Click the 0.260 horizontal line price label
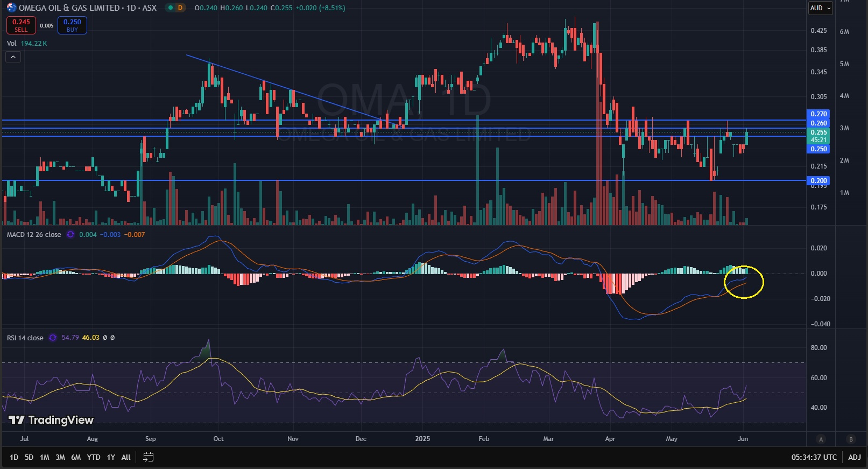868x469 pixels. click(x=818, y=123)
